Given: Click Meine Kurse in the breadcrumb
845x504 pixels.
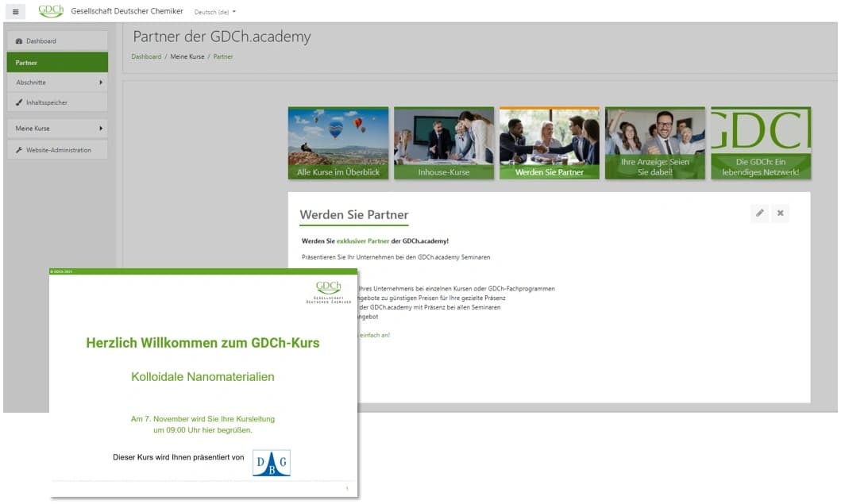Looking at the screenshot, I should [x=187, y=56].
